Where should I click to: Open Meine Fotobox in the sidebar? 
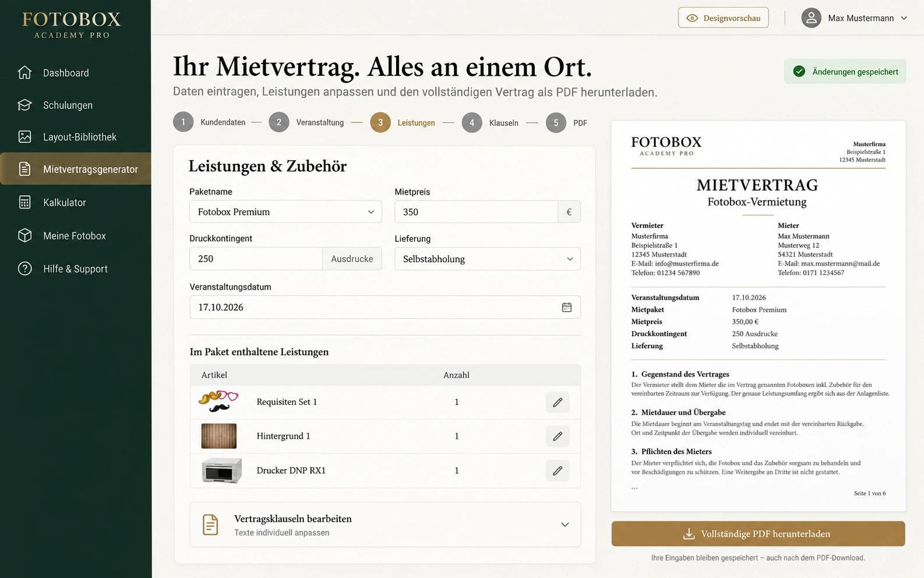click(x=76, y=235)
